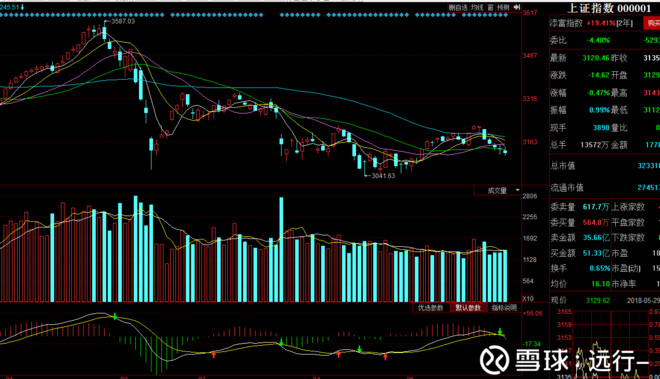Viewport: 660px width, 379px height.
Task: Open the 预测 forecast tool
Action: (503, 8)
